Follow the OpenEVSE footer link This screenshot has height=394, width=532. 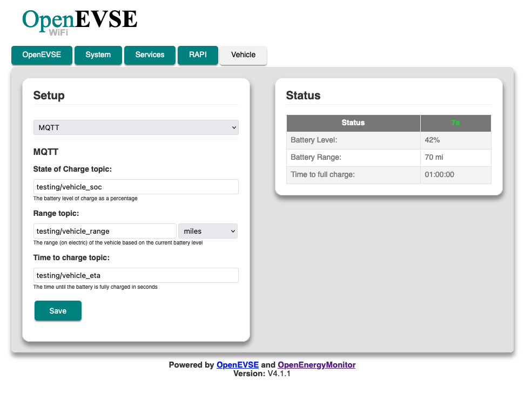[x=237, y=364]
